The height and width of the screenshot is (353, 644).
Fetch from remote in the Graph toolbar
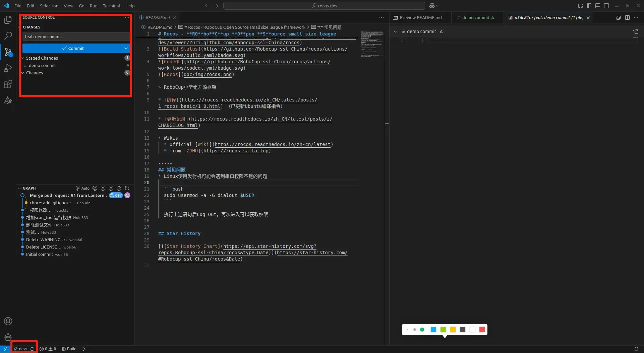[103, 188]
